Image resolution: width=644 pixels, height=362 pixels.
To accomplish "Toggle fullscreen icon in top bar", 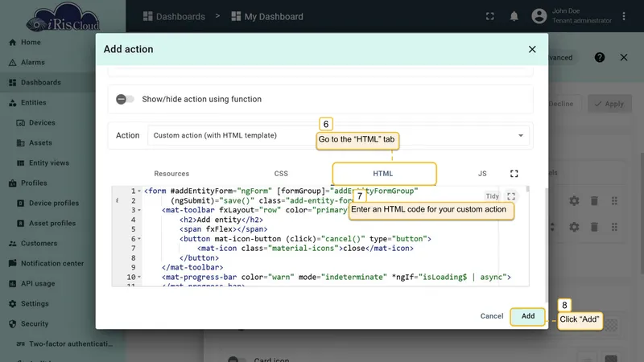I will 490,16.
